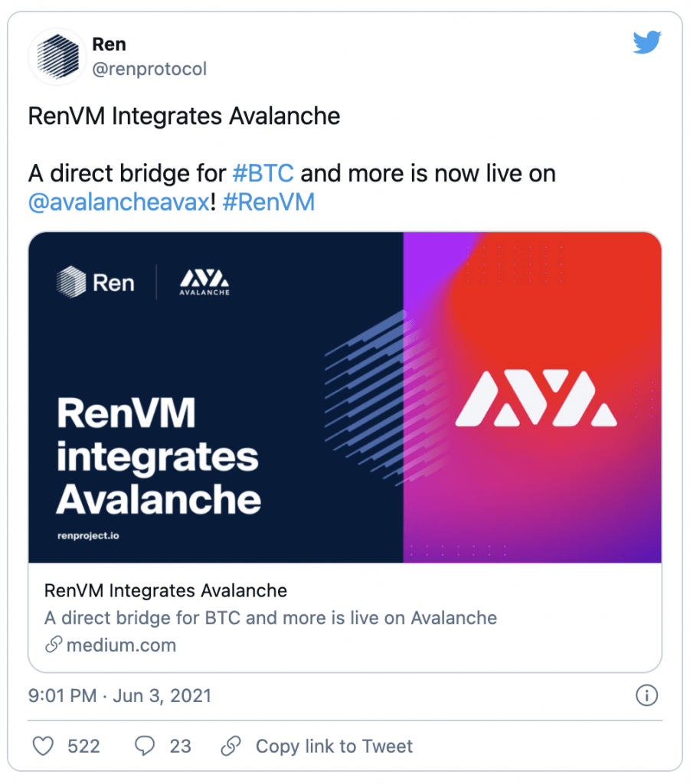This screenshot has height=784, width=690.
Task: Click the Ren display name
Action: point(109,44)
